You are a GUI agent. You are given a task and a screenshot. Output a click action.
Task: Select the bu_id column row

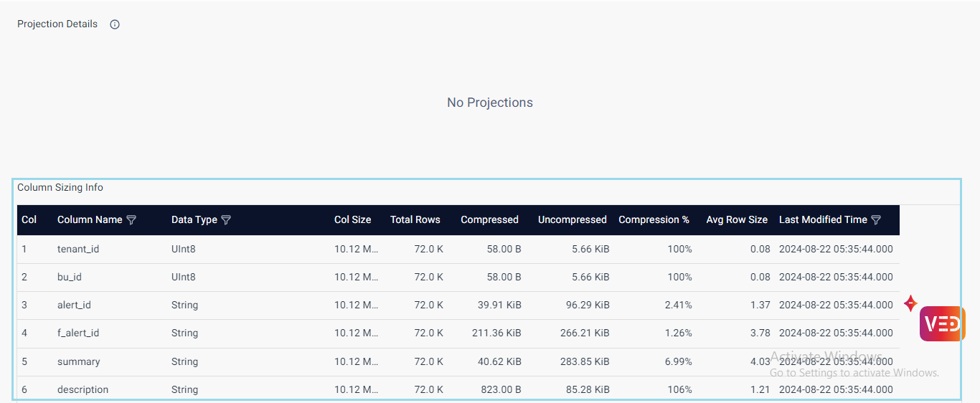pos(70,277)
